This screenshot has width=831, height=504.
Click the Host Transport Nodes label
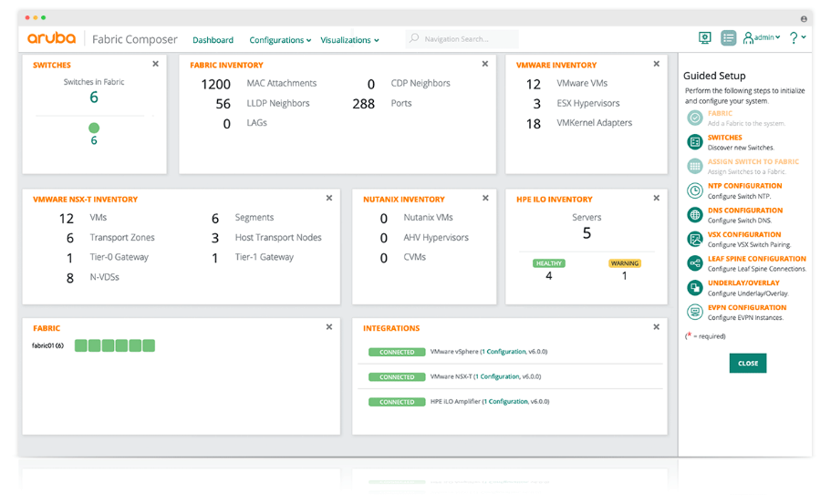[x=278, y=238]
